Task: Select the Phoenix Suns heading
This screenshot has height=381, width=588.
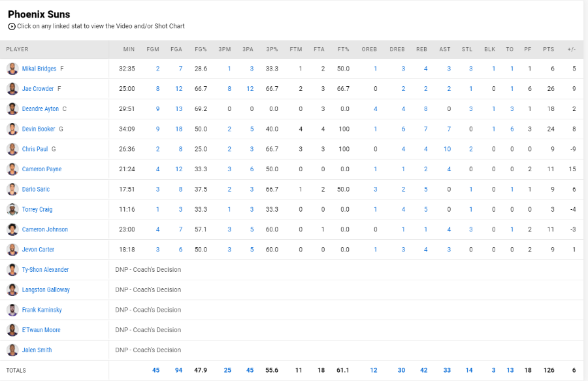Action: 39,14
